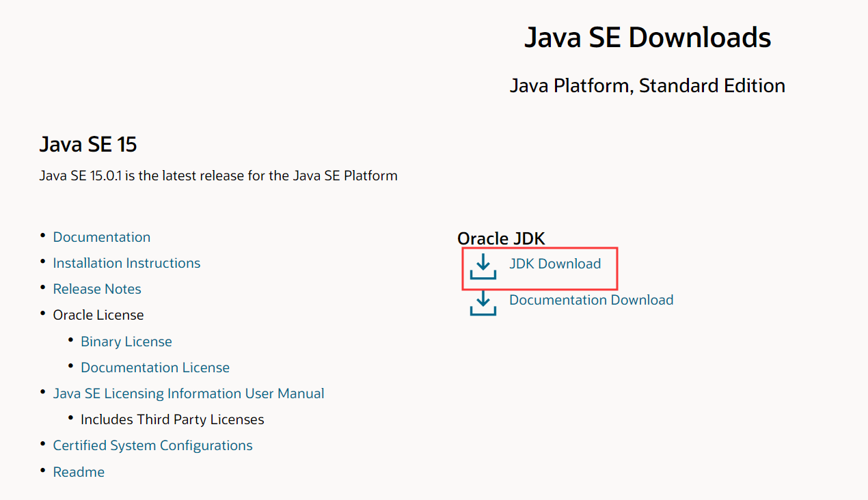The width and height of the screenshot is (868, 500).
Task: Click the JDK Download text link
Action: [555, 263]
